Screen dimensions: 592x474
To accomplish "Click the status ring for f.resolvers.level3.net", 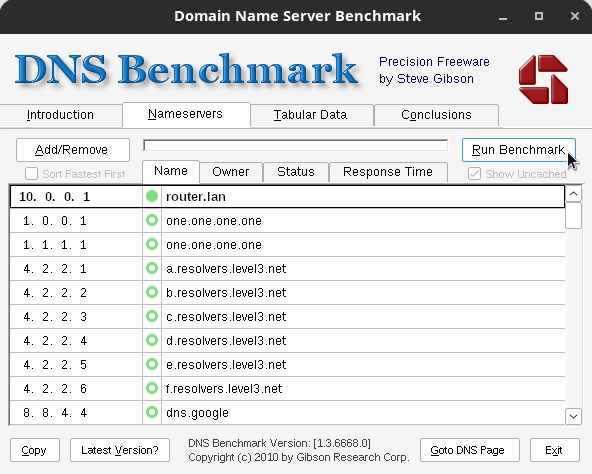I will point(152,388).
